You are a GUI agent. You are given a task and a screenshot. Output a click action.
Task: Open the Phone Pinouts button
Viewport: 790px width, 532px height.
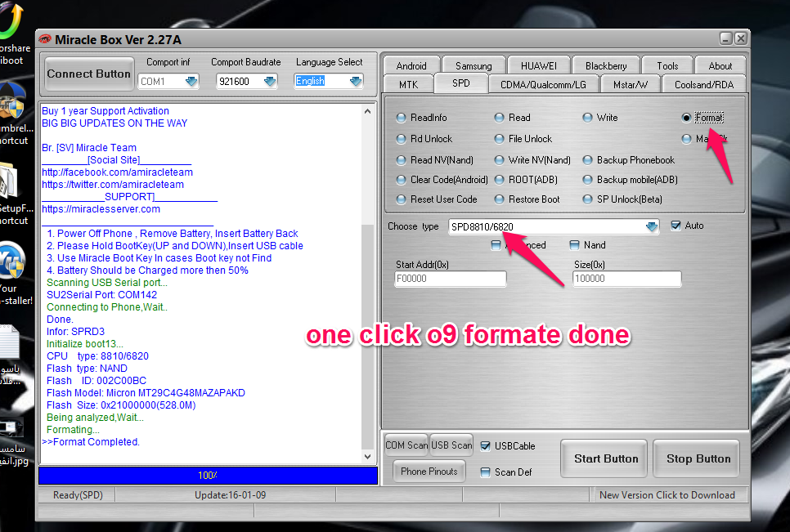point(429,472)
